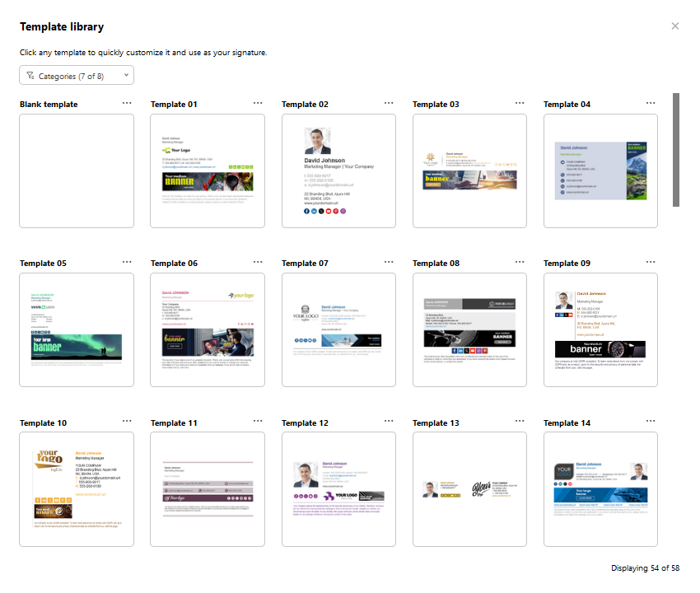Select Template 10 signature preview
This screenshot has width=700, height=593.
click(x=77, y=489)
